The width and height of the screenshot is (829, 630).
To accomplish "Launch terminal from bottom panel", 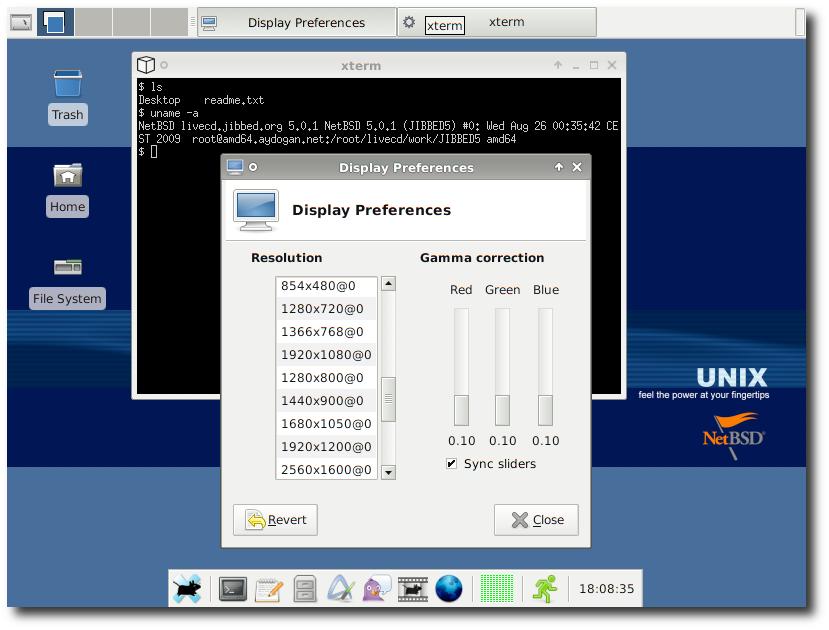I will 233,589.
